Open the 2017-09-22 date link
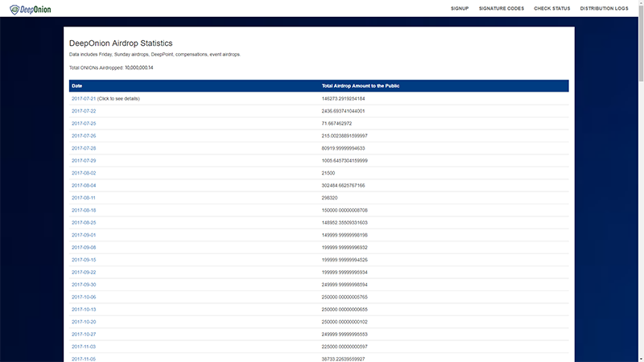The height and width of the screenshot is (362, 644). click(x=84, y=272)
